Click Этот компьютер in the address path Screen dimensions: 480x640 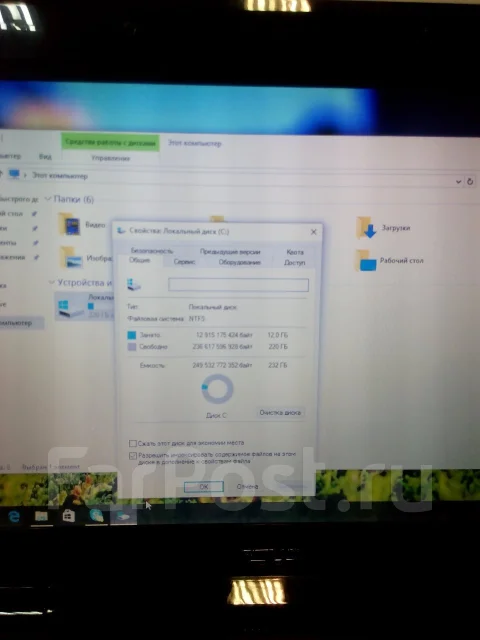[60, 176]
